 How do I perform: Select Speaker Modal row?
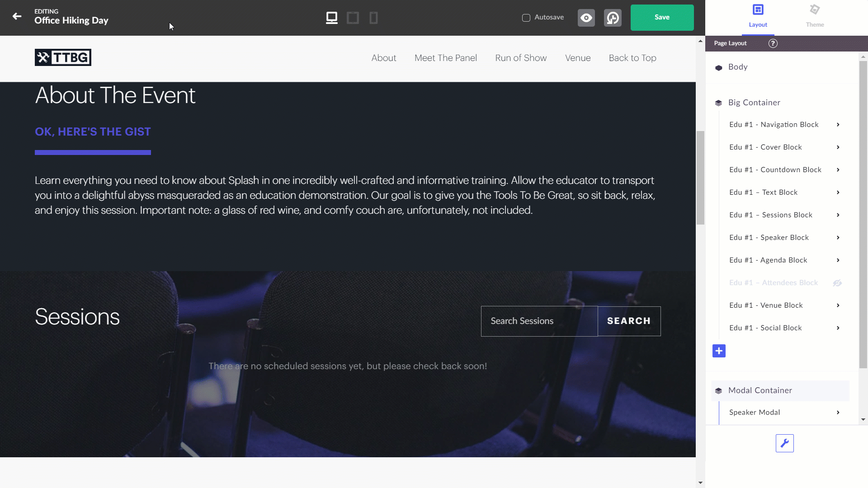coord(784,413)
